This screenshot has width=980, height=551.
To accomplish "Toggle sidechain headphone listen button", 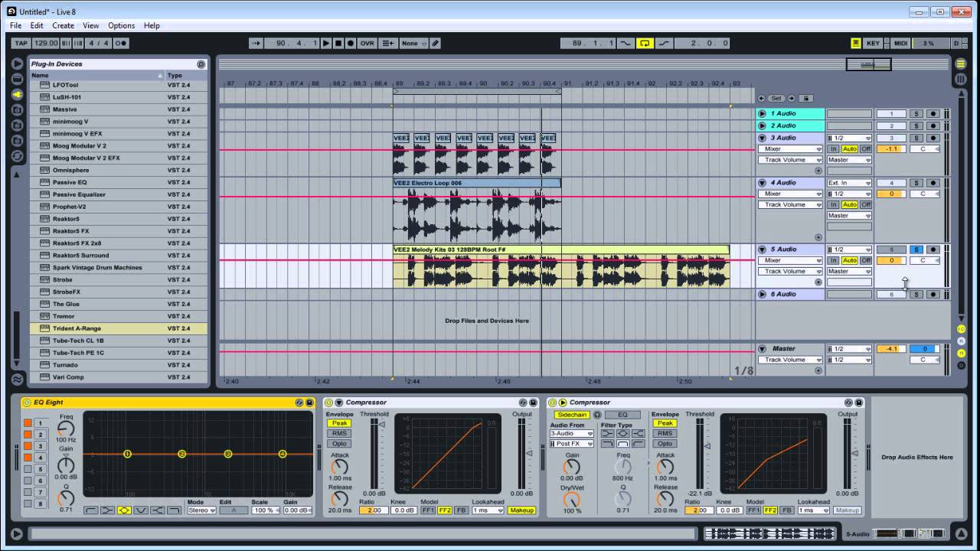I will pyautogui.click(x=597, y=415).
